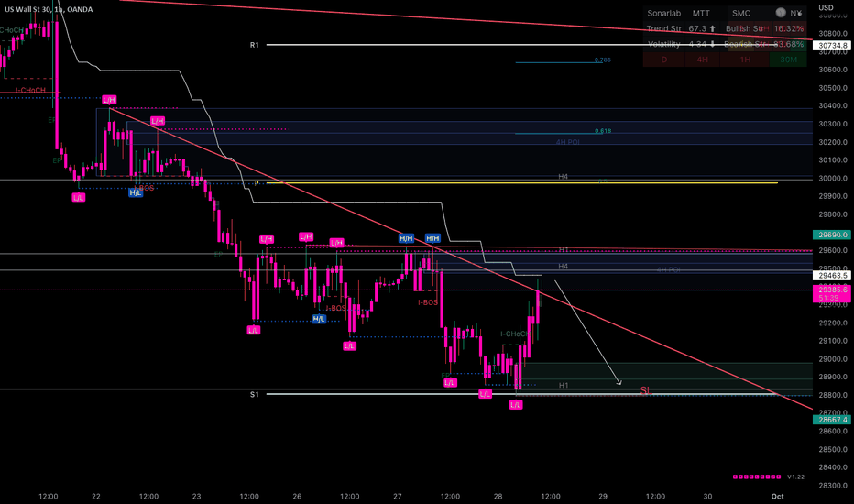854x504 pixels.
Task: Click the red SL label
Action: (645, 390)
